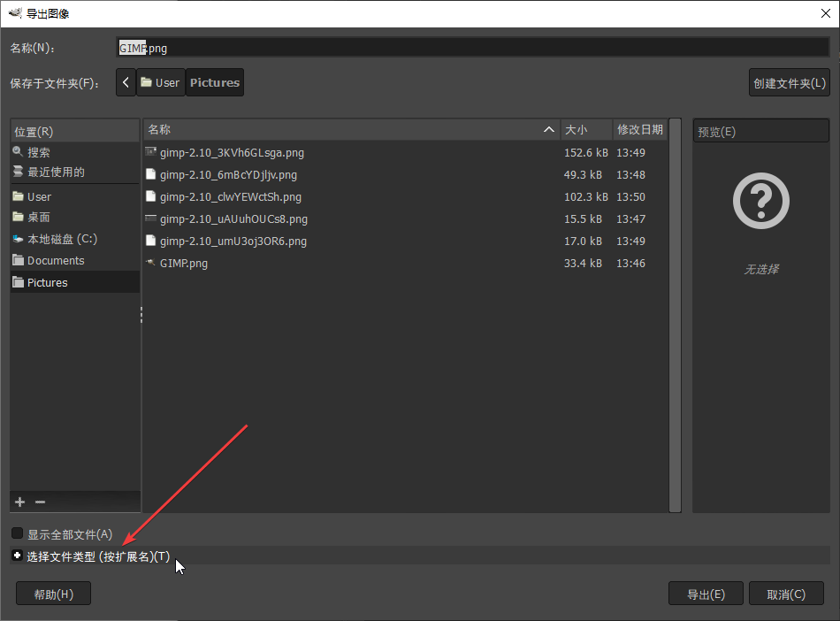
Task: Expand 选择文件类型 (按扩展名) section
Action: tap(17, 556)
